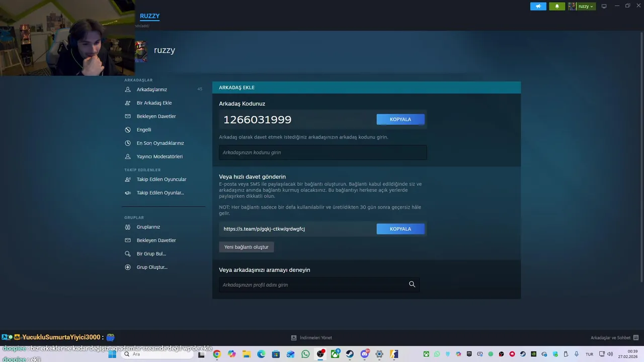644x362 pixels.
Task: Launch Microsoft Edge from taskbar
Action: 261,354
